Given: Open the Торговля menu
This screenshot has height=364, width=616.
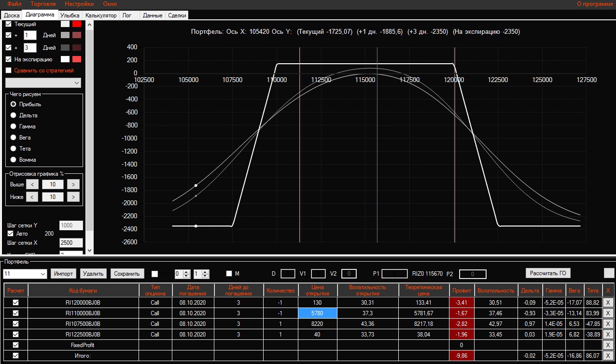Looking at the screenshot, I should click(43, 4).
